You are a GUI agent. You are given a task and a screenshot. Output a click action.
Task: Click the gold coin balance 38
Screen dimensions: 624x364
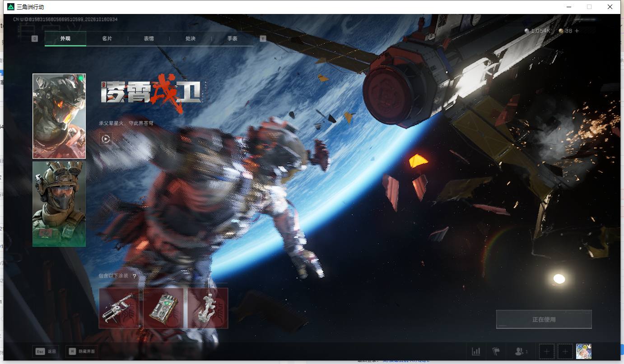click(565, 31)
